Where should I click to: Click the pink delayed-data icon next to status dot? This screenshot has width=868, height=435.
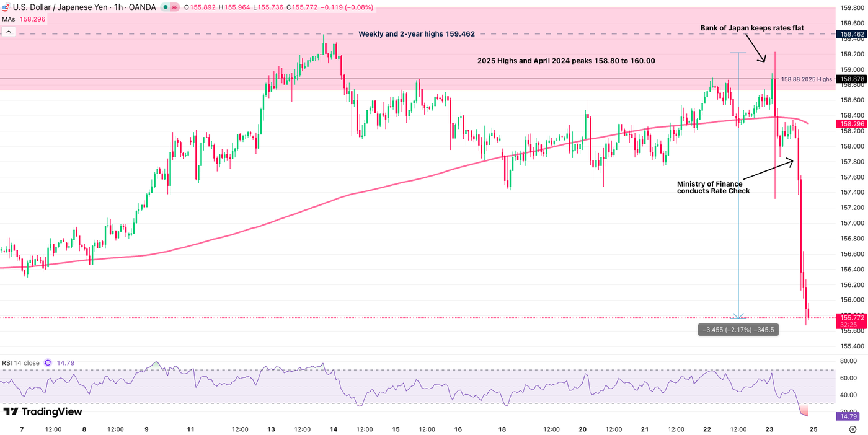pos(174,7)
